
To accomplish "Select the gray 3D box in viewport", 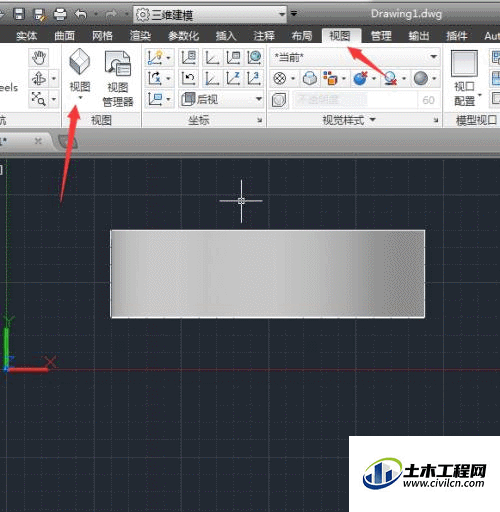I will [267, 274].
